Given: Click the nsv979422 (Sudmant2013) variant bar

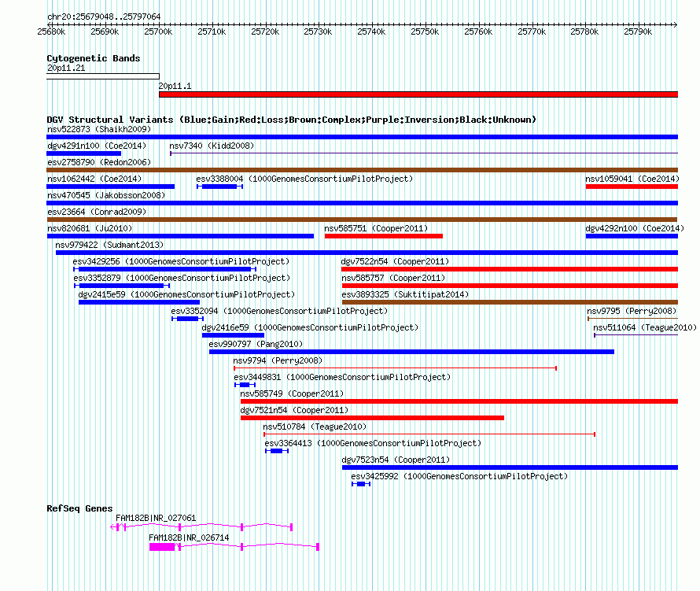Looking at the screenshot, I should pos(367,253).
